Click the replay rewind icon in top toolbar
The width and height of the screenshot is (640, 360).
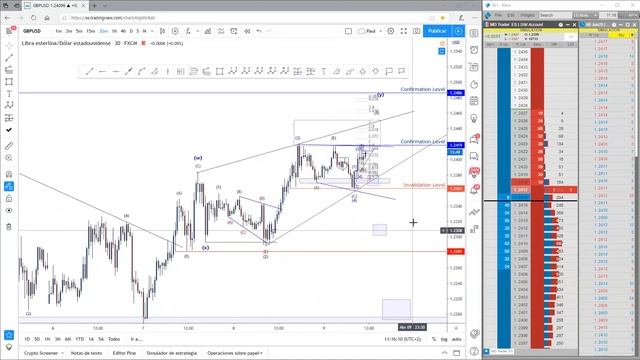pyautogui.click(x=247, y=31)
